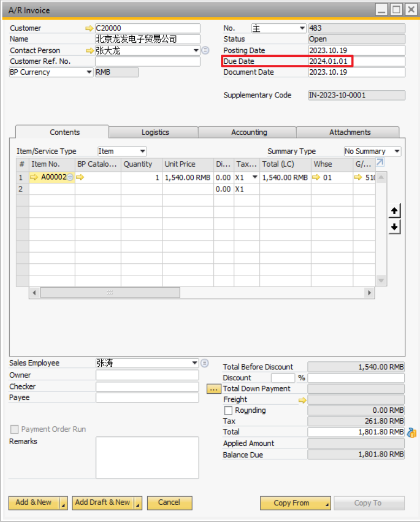
Task: Click the Item No. column header
Action: (x=51, y=164)
